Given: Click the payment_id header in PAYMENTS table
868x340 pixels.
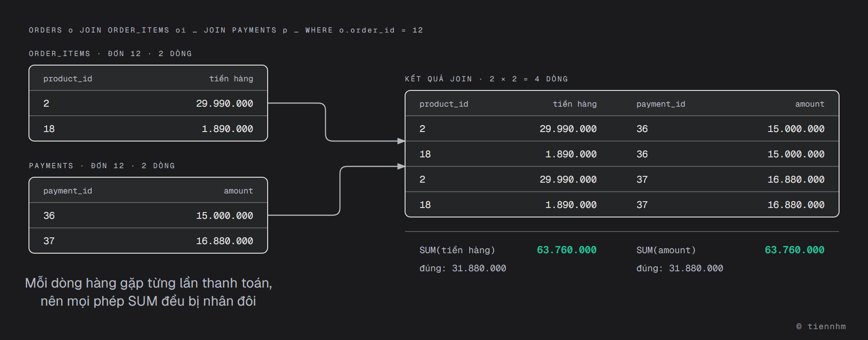Looking at the screenshot, I should click(68, 191).
